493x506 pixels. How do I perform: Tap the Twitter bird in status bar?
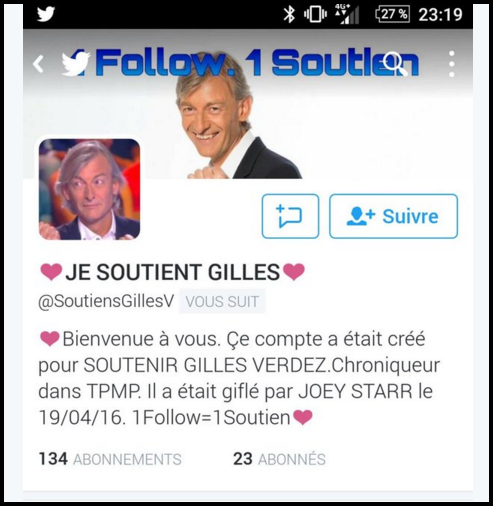pyautogui.click(x=46, y=14)
